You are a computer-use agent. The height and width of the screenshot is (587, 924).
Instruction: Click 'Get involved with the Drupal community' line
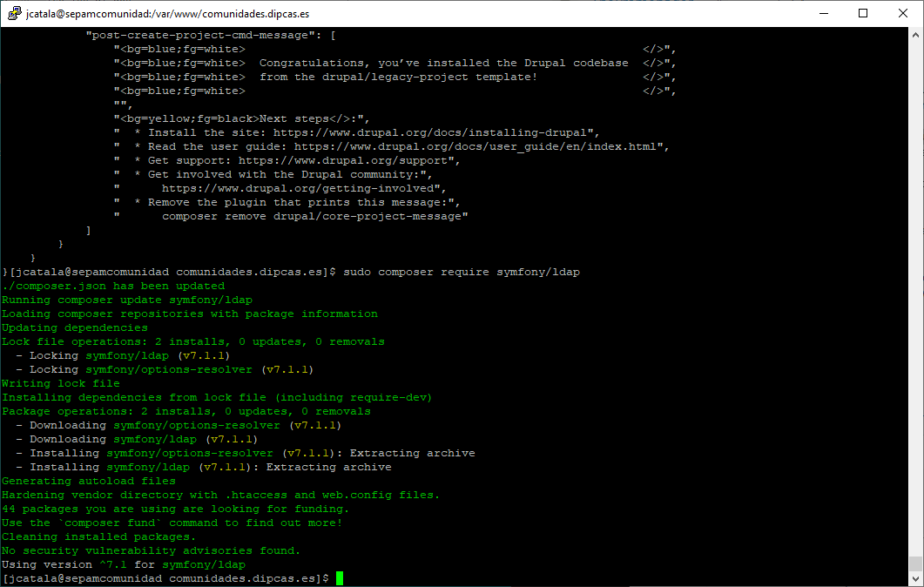(x=273, y=174)
